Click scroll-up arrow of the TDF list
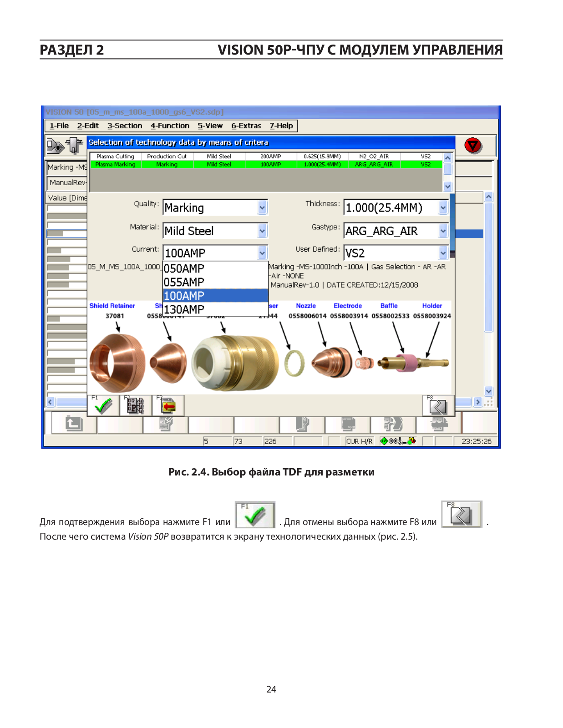The width and height of the screenshot is (563, 728). (448, 157)
